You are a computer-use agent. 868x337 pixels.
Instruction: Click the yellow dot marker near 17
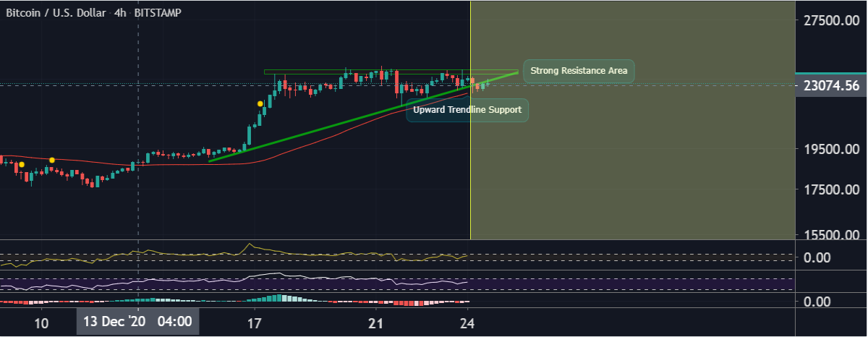(x=260, y=104)
